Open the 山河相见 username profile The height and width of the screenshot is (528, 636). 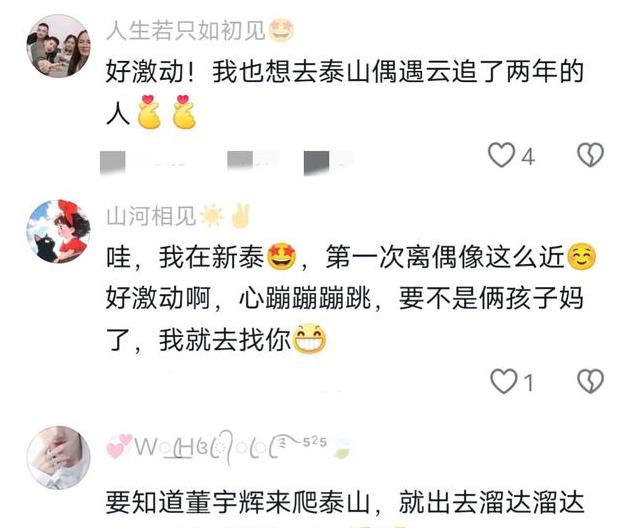pyautogui.click(x=151, y=216)
